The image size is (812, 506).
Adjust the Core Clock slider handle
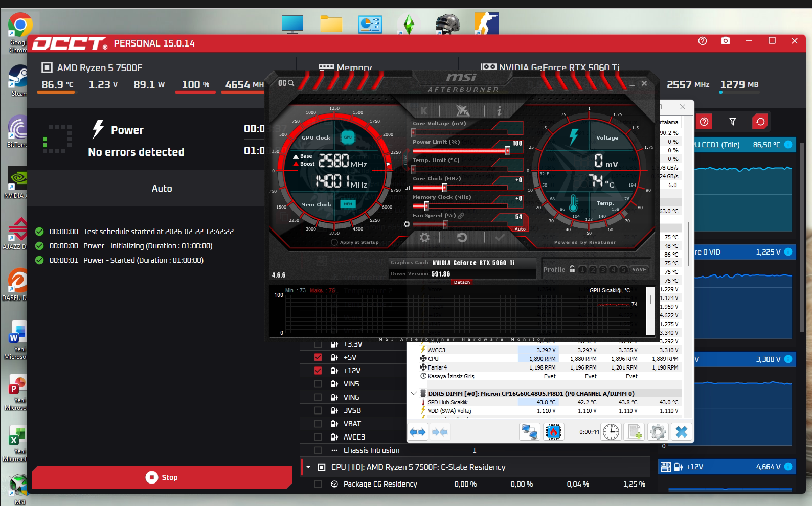pyautogui.click(x=444, y=188)
